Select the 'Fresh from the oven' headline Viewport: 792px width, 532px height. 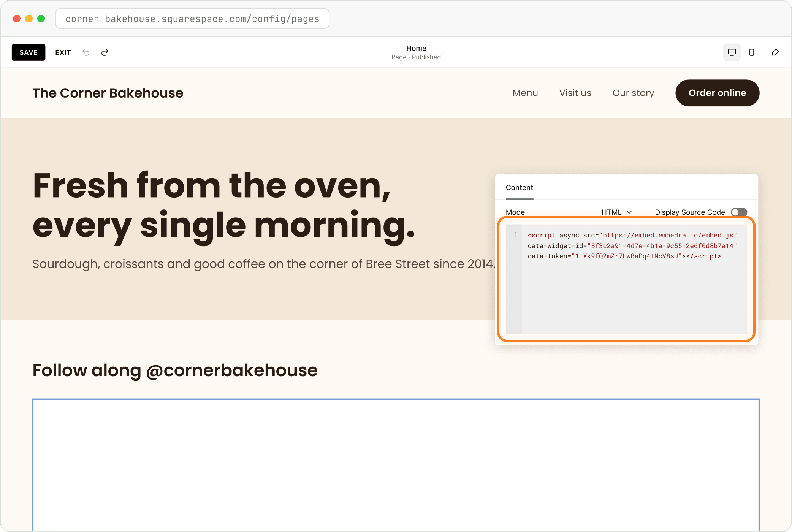click(224, 206)
